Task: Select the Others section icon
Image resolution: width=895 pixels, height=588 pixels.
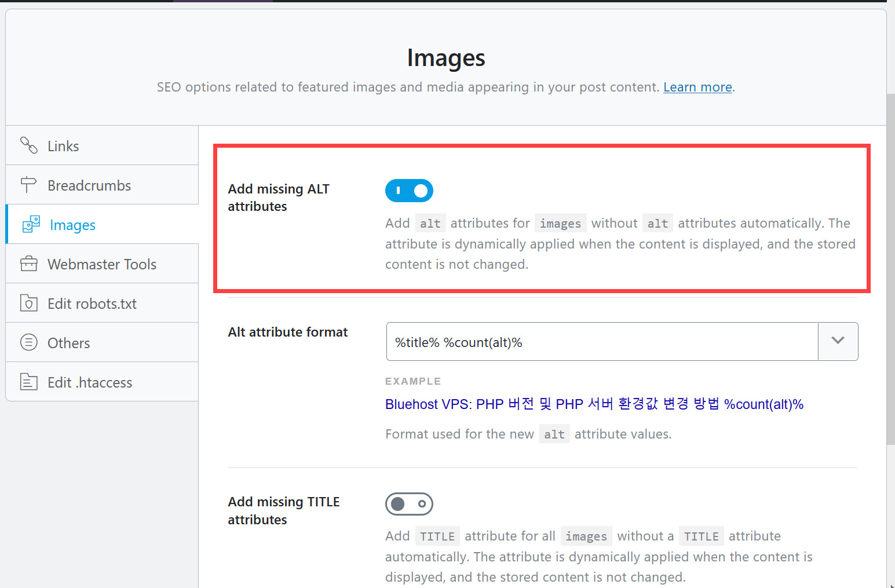Action: pyautogui.click(x=29, y=342)
